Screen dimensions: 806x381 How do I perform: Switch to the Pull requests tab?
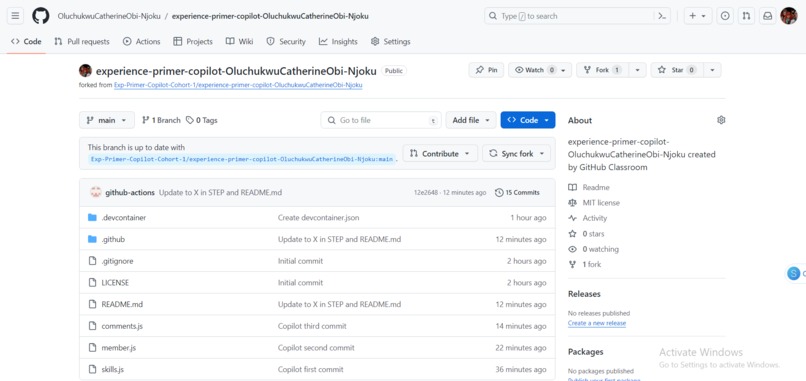coord(82,42)
